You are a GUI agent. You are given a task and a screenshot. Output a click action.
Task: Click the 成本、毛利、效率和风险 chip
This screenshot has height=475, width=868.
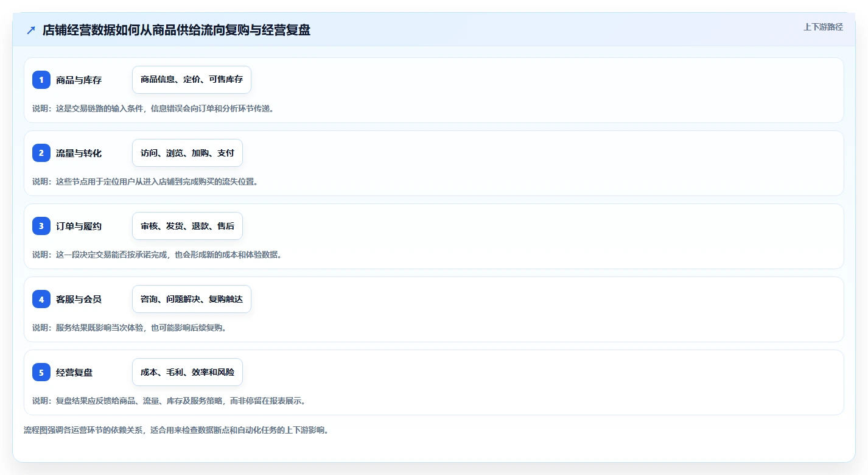tap(187, 372)
